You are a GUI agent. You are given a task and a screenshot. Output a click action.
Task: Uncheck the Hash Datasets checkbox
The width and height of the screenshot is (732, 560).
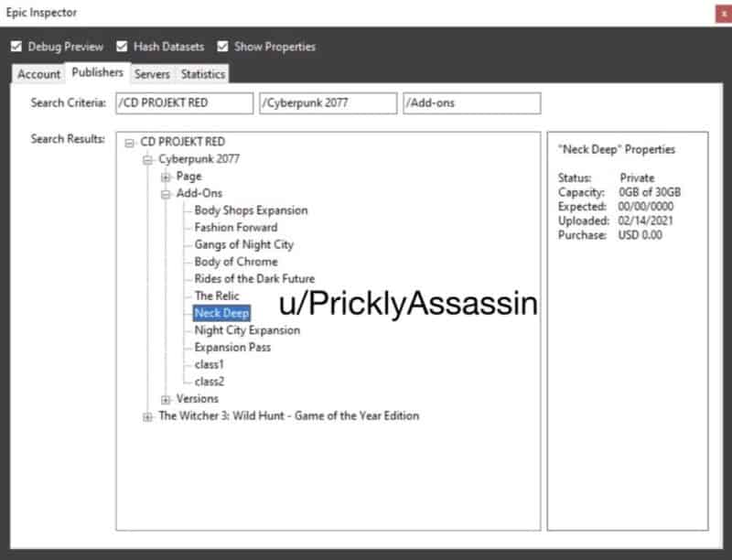pos(122,47)
